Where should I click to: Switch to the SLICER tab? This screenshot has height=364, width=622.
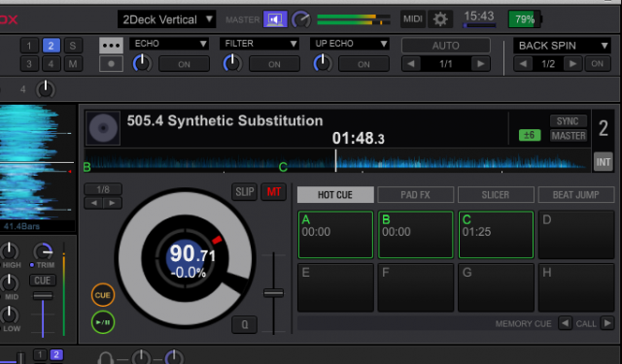[x=496, y=194]
